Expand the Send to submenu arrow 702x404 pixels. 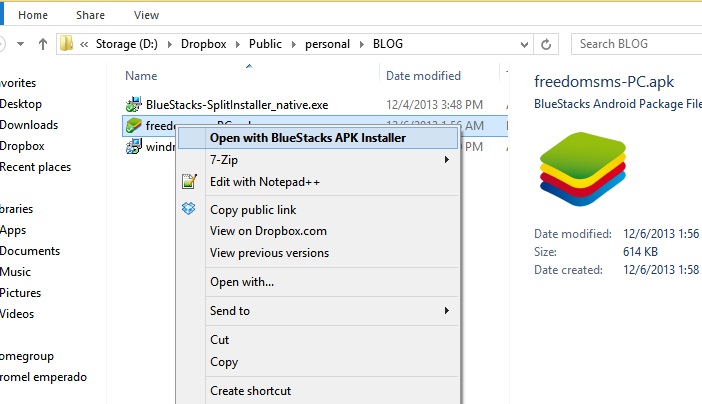click(446, 311)
